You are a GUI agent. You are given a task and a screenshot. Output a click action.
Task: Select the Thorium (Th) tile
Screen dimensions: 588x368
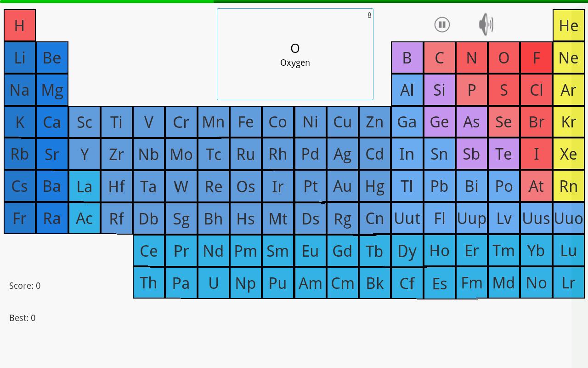click(149, 283)
